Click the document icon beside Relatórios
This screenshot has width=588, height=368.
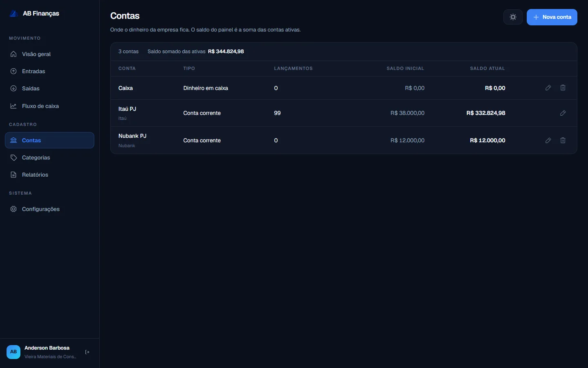(x=13, y=175)
